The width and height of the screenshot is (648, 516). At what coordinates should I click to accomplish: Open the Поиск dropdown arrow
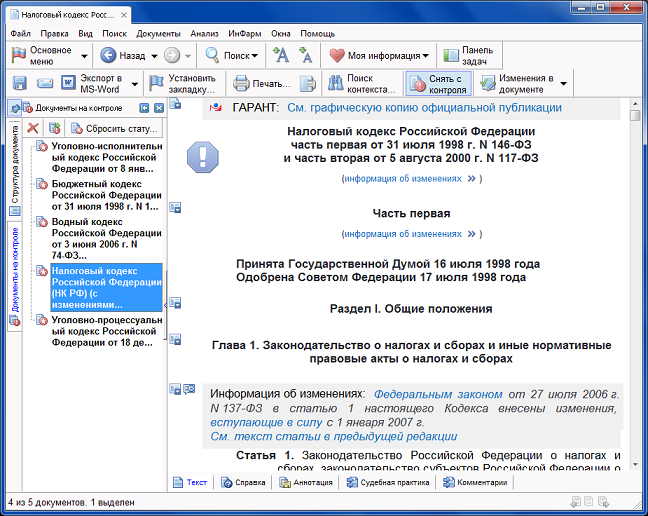coord(255,56)
